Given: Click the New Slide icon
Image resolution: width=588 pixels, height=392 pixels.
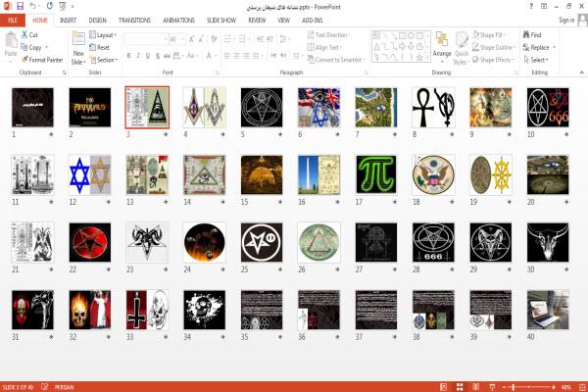Looking at the screenshot, I should (x=78, y=39).
